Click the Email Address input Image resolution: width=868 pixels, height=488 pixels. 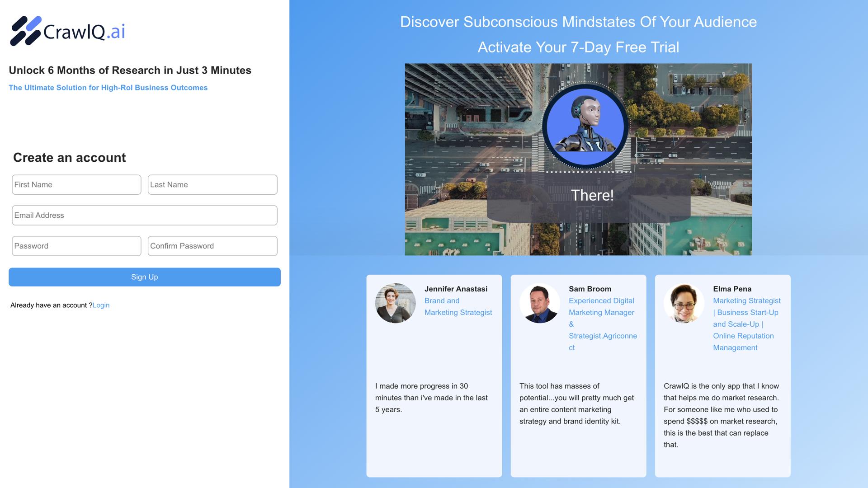click(145, 216)
